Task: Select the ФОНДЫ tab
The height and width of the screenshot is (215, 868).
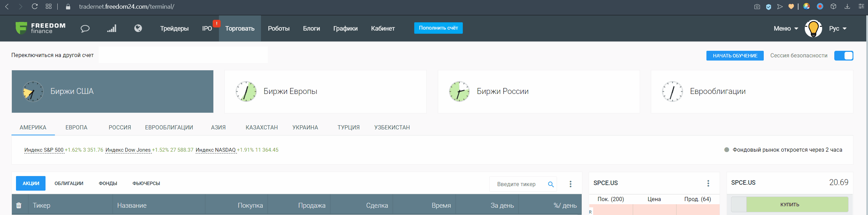Action: tap(108, 183)
